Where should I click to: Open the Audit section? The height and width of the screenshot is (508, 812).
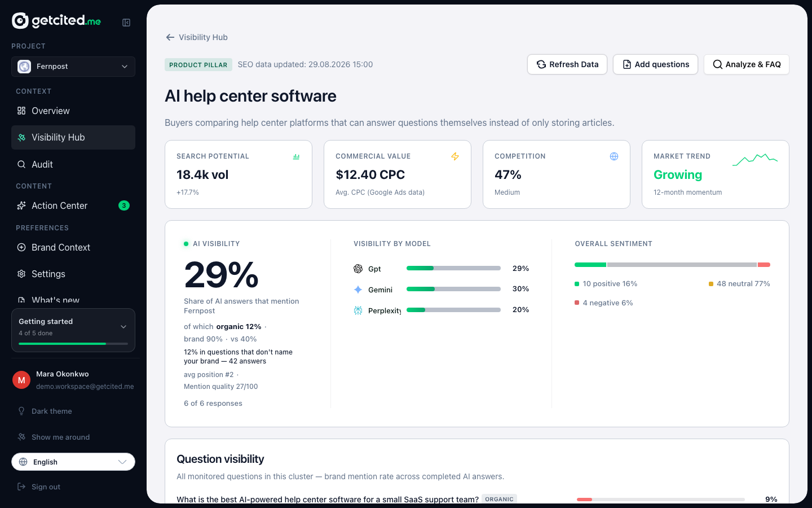[x=73, y=164]
